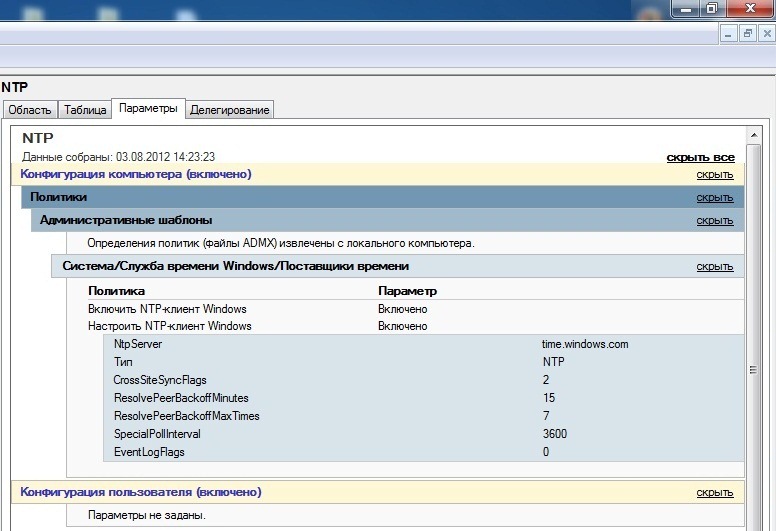Click the EventLogFlags setting name
Viewport: 776px width, 531px height.
point(149,452)
